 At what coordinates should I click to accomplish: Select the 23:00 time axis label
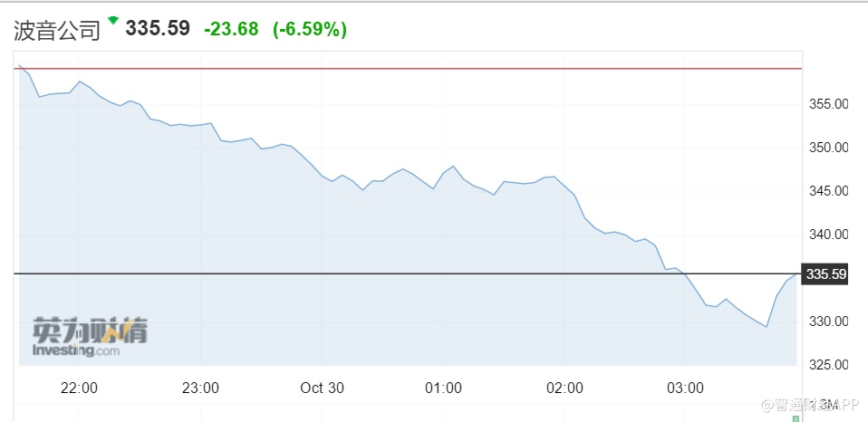200,388
